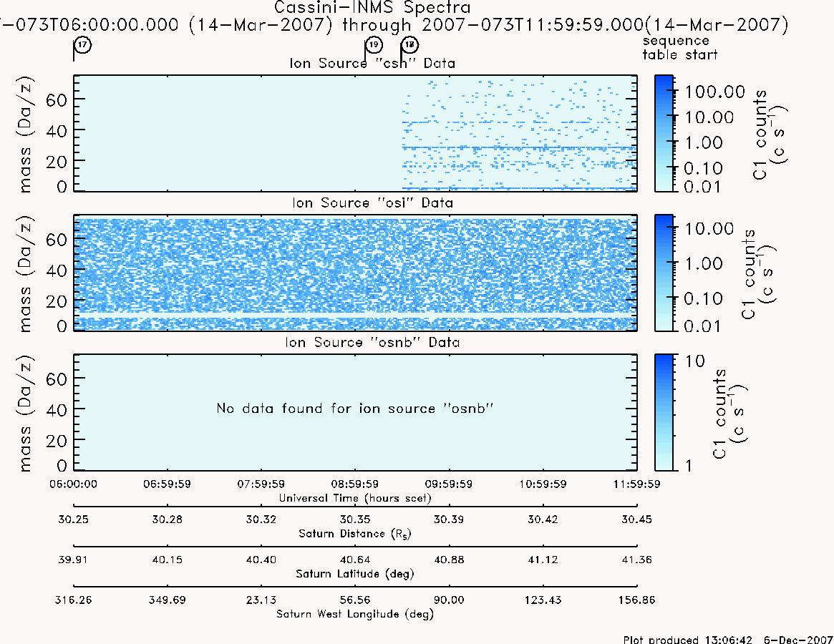Screen dimensions: 834x644
Task: Click the west longitude value 123.43
Action: click(x=543, y=600)
